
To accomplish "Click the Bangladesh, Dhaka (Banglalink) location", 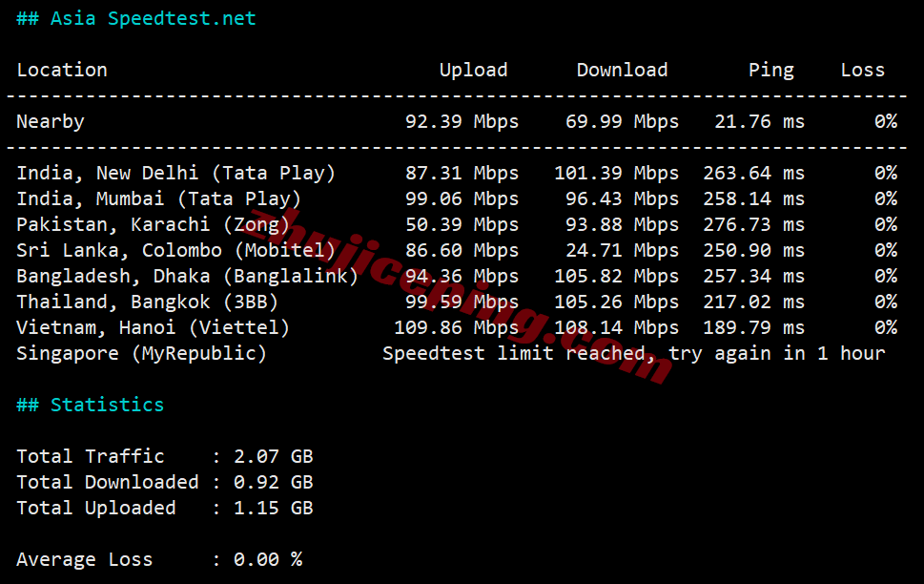I will (188, 276).
